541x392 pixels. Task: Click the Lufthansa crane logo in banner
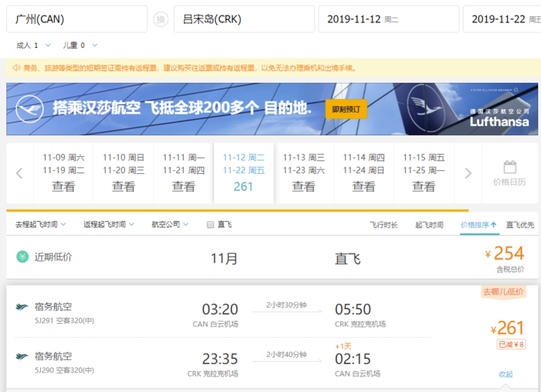(30, 109)
